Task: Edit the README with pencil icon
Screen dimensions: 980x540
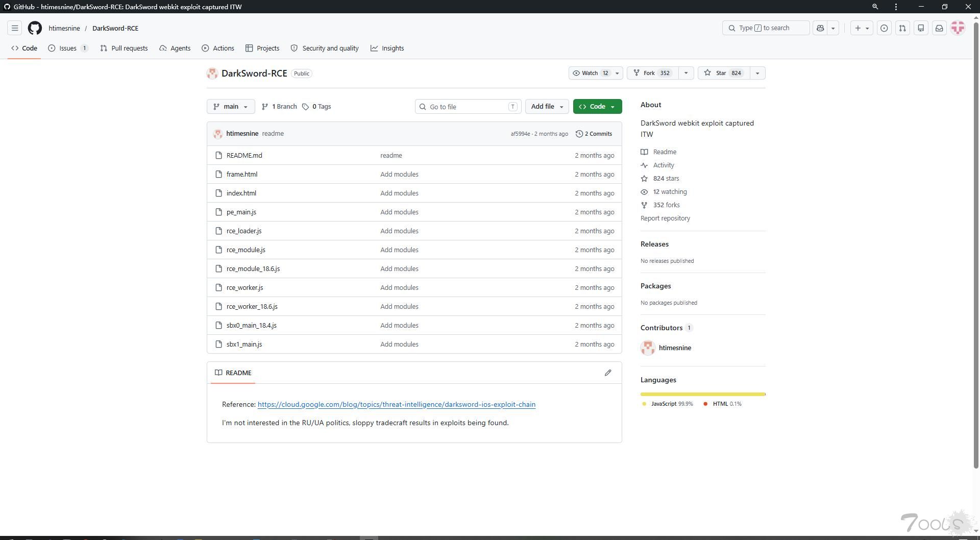Action: click(x=608, y=373)
